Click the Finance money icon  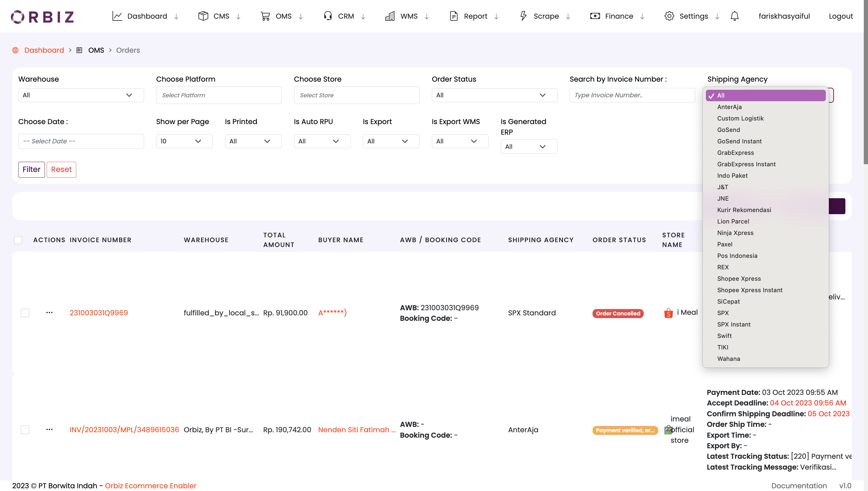tap(595, 16)
